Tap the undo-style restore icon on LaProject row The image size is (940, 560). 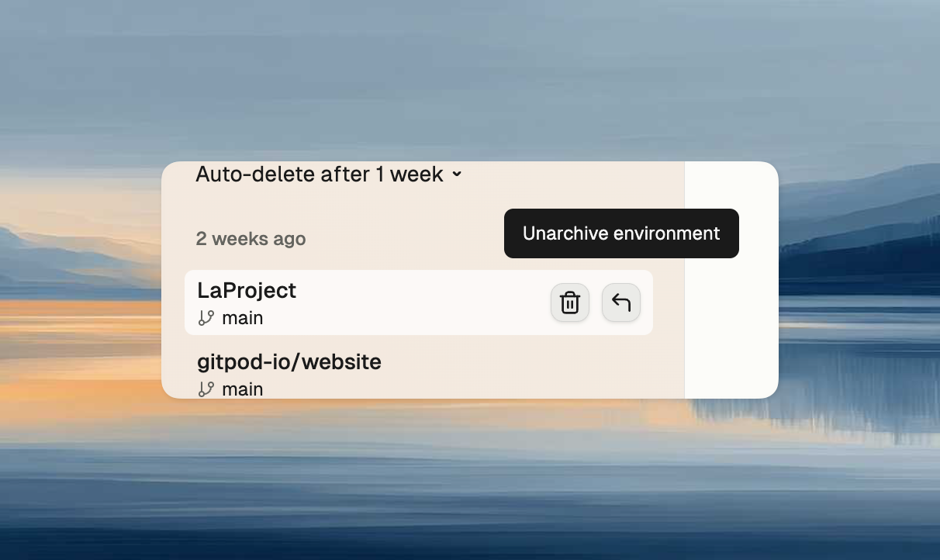pyautogui.click(x=620, y=302)
